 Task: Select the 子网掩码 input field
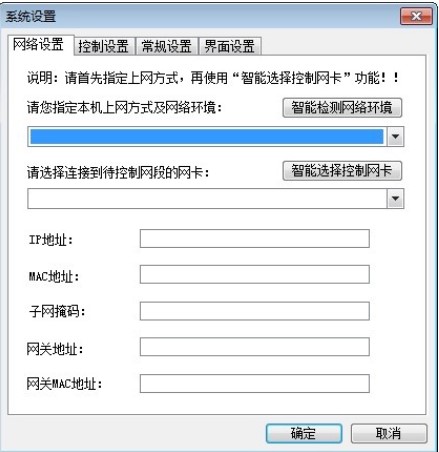(x=255, y=311)
